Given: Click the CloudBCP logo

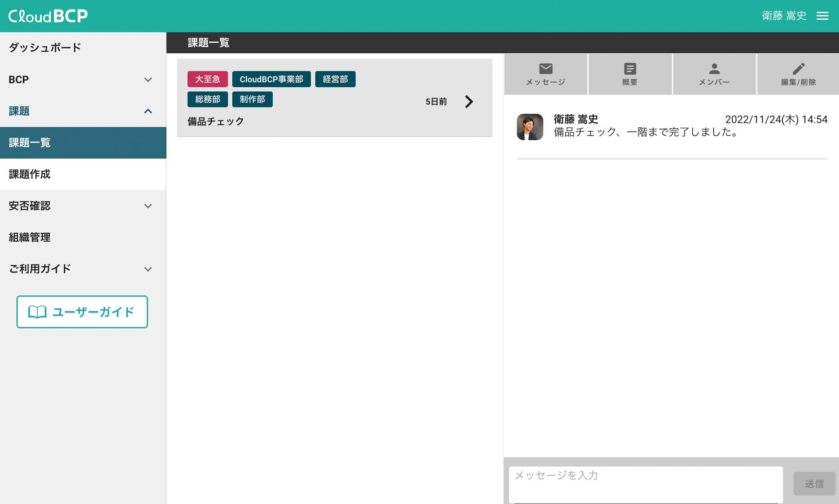Looking at the screenshot, I should [48, 16].
